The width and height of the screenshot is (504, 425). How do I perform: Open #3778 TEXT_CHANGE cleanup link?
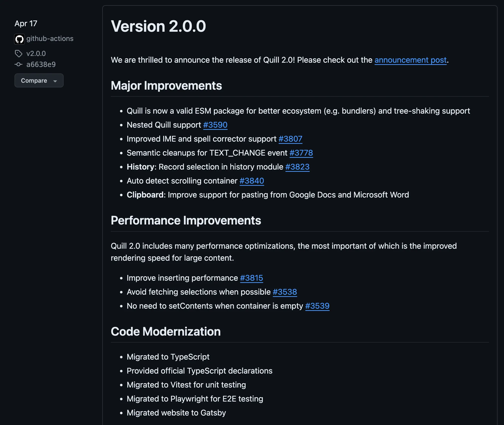(x=301, y=153)
